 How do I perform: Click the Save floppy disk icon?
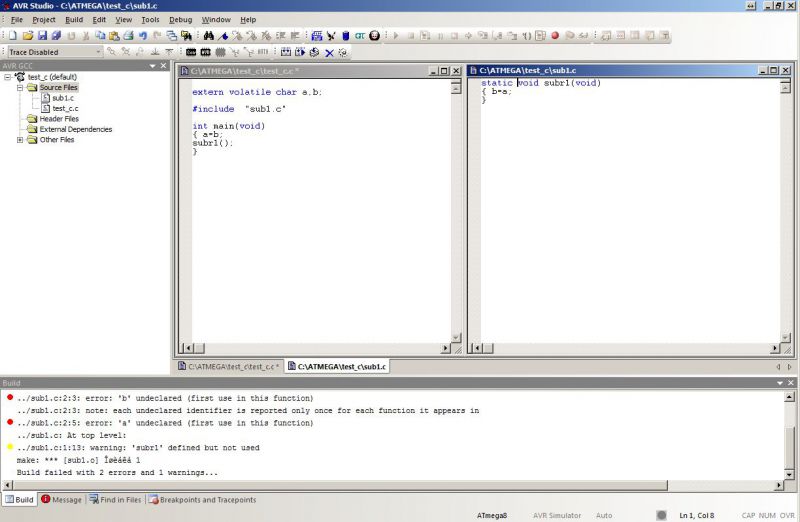(43, 36)
